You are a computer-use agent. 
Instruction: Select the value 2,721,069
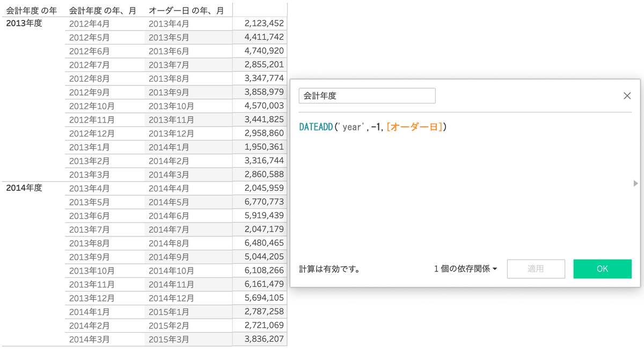(264, 325)
